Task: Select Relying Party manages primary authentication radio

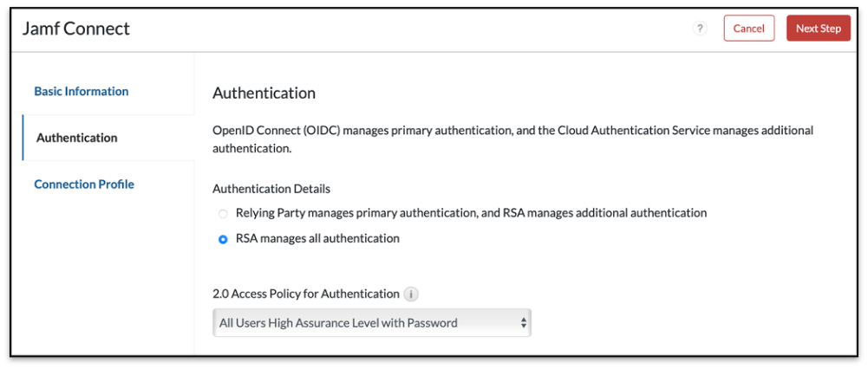Action: click(x=223, y=213)
